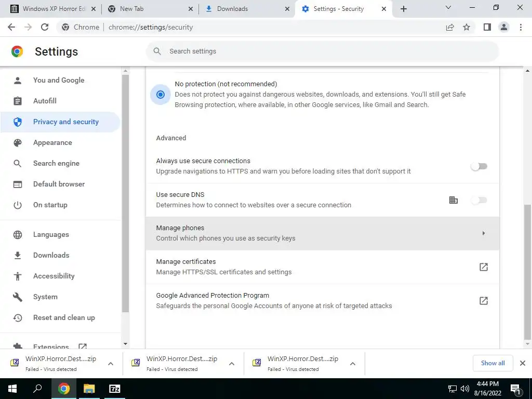
Task: Expand options for third failed download
Action: point(353,364)
